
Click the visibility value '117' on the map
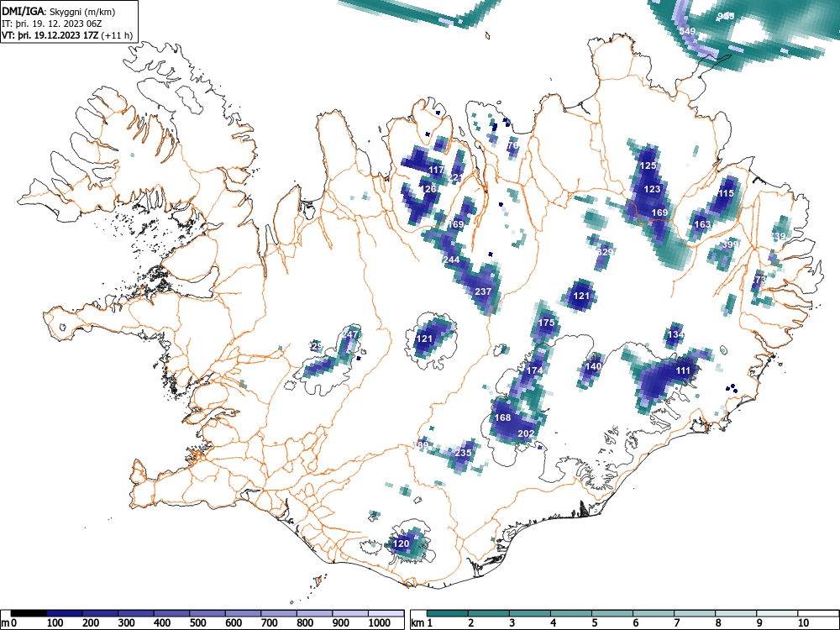437,170
